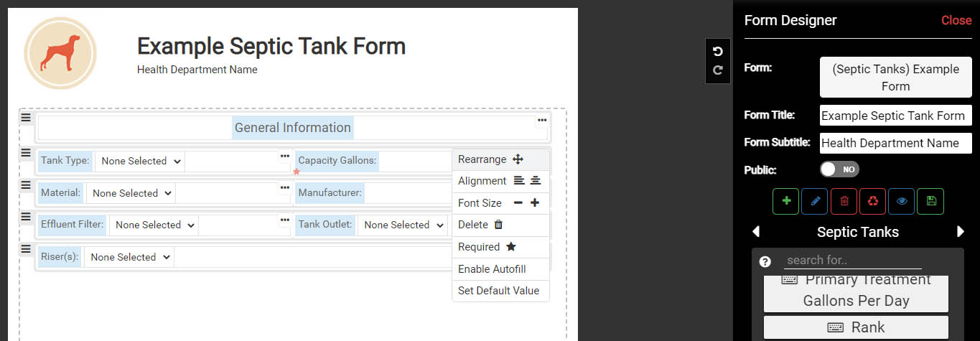The width and height of the screenshot is (980, 341).
Task: Click the blue pencil edit icon
Action: [x=815, y=201]
